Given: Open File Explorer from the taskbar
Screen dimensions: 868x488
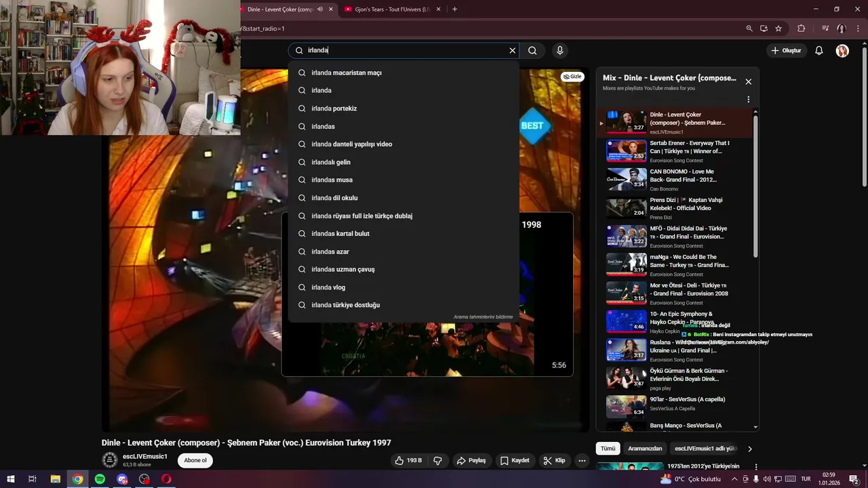Looking at the screenshot, I should (x=56, y=479).
